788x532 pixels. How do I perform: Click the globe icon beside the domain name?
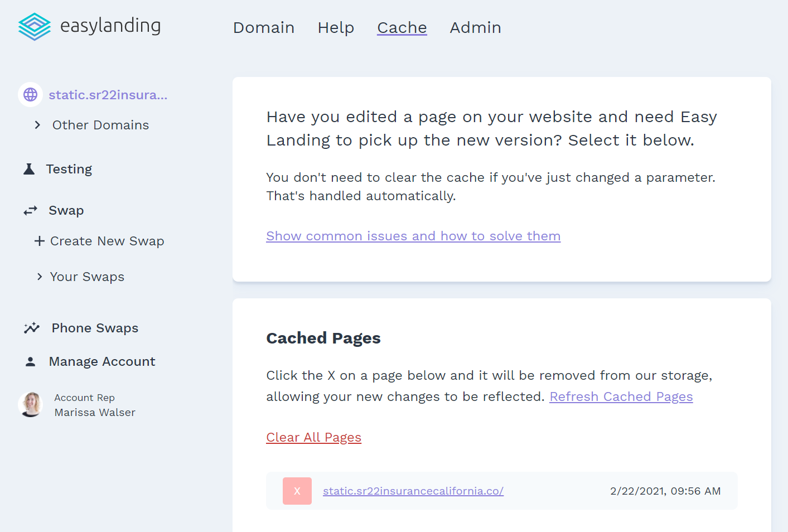31,95
